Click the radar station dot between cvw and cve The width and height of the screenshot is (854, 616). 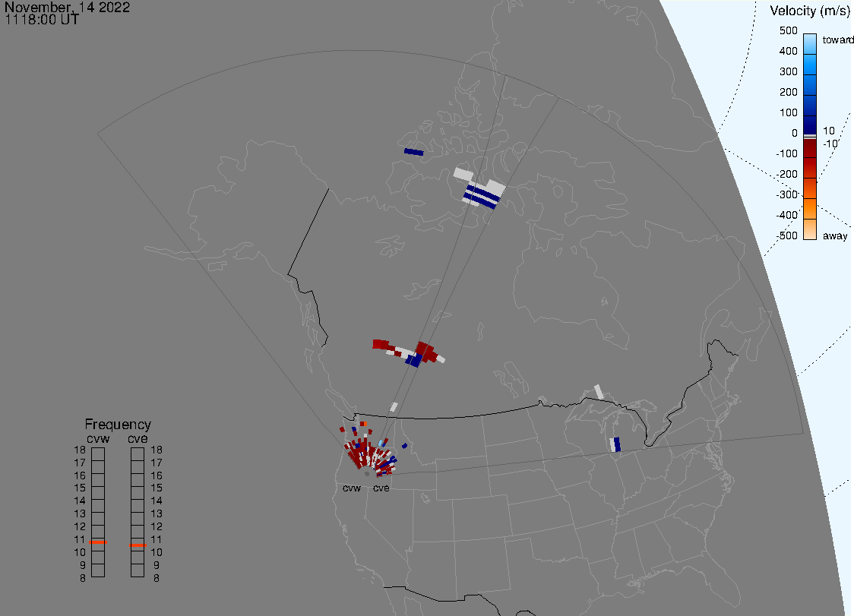pos(367,474)
